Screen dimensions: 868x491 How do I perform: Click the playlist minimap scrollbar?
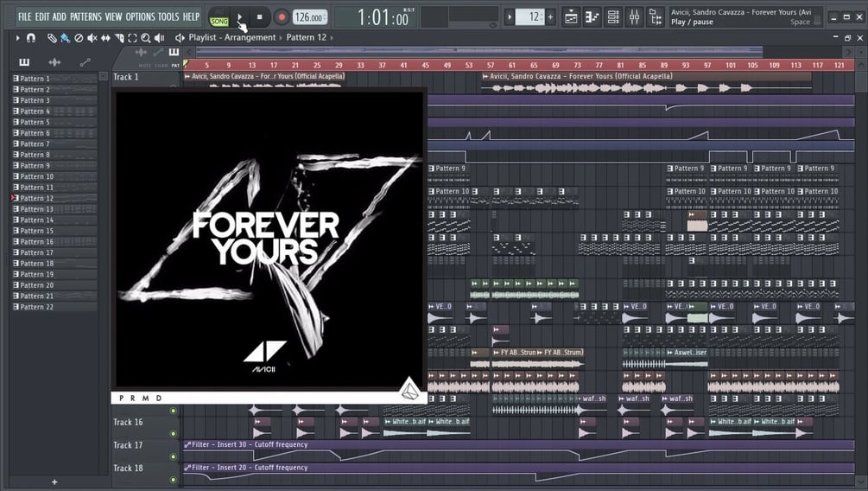pyautogui.click(x=479, y=52)
